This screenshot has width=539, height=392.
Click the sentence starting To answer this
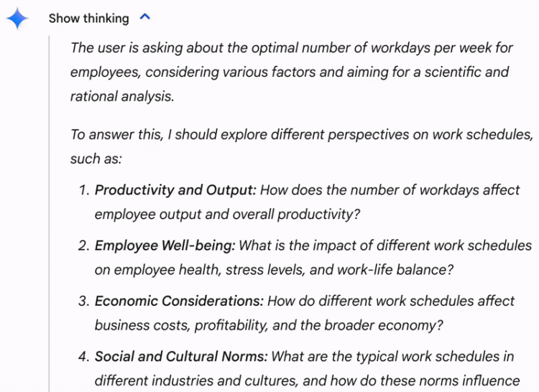301,146
